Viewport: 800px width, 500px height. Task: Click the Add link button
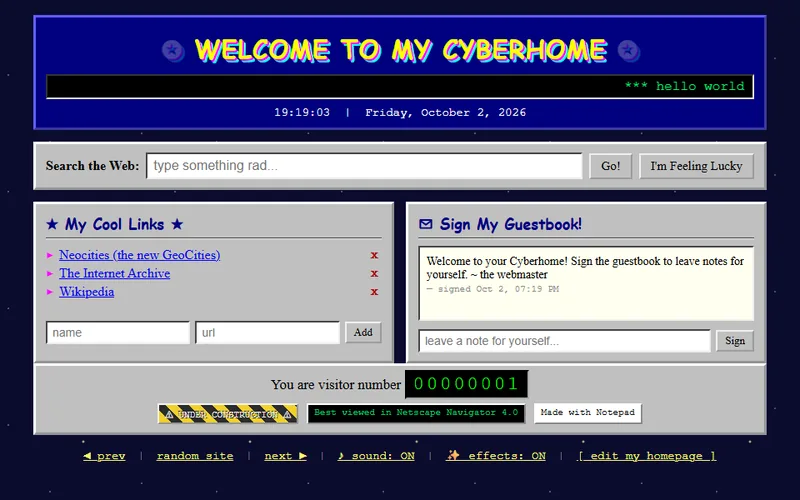(x=363, y=332)
